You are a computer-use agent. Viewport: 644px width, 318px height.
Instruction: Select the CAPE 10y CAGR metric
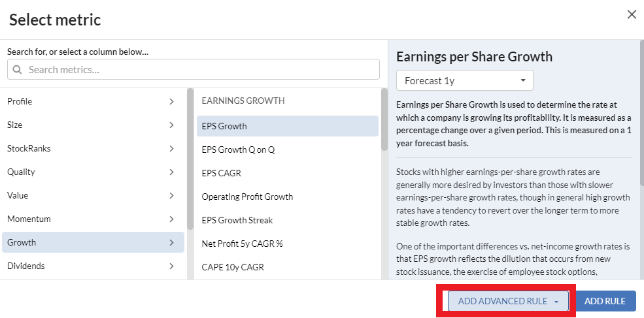coord(288,267)
